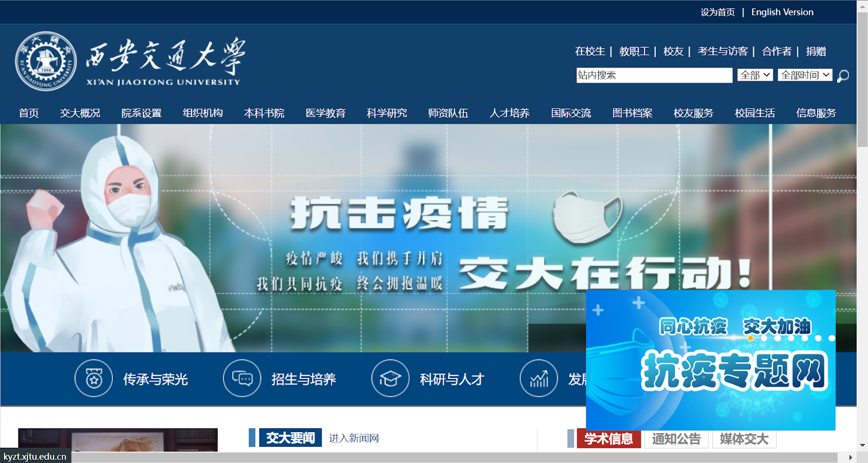Open the news photo thumbnail below the banner
Screen dimensions: 868x463
pyautogui.click(x=118, y=440)
